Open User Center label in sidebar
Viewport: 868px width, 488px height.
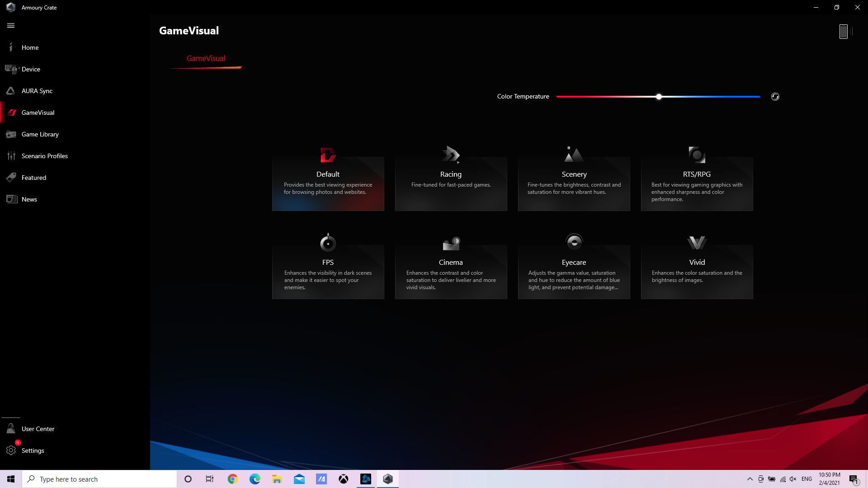(x=38, y=429)
